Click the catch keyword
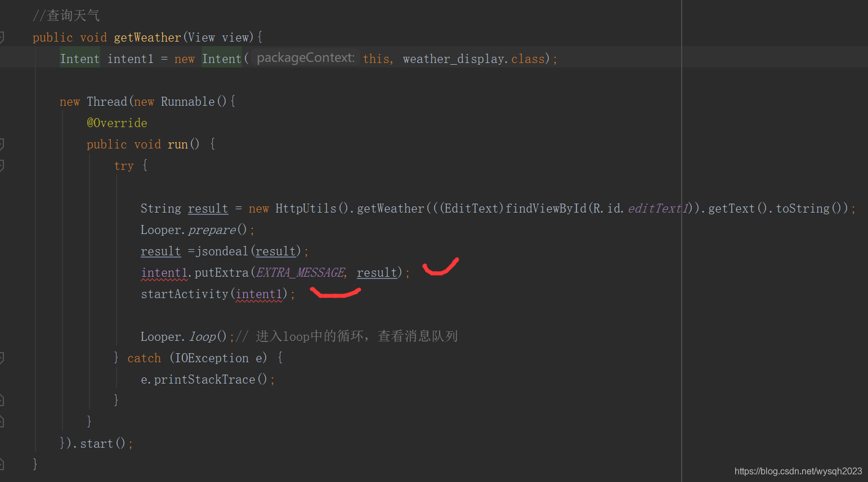 pyautogui.click(x=144, y=358)
